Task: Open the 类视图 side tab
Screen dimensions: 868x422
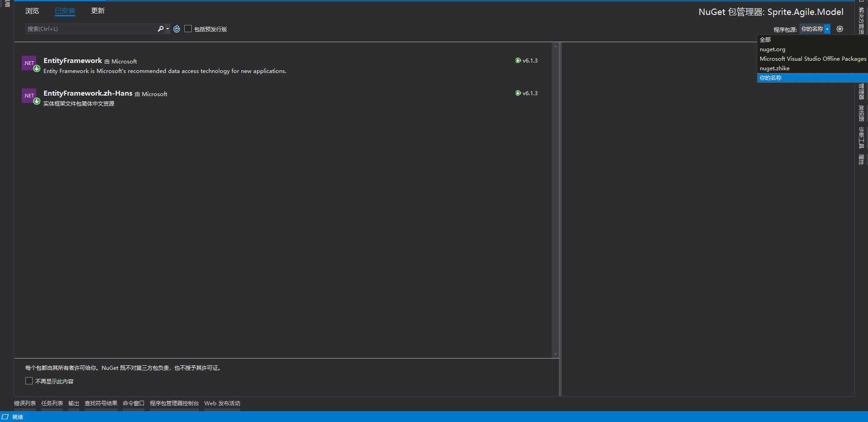Action: pyautogui.click(x=861, y=113)
